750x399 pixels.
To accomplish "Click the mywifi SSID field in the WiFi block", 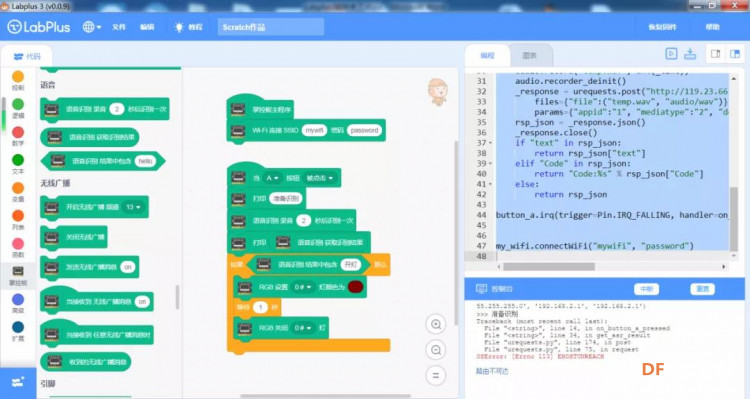I will point(314,130).
